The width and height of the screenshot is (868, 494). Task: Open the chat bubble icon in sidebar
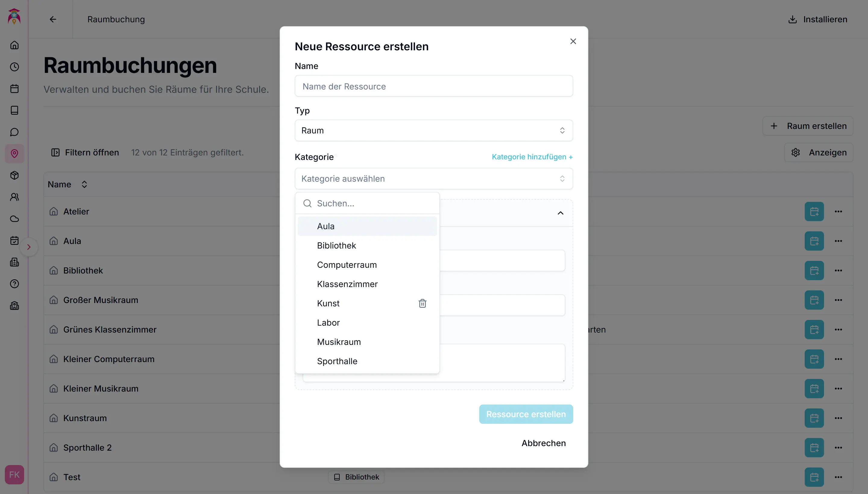click(x=14, y=132)
